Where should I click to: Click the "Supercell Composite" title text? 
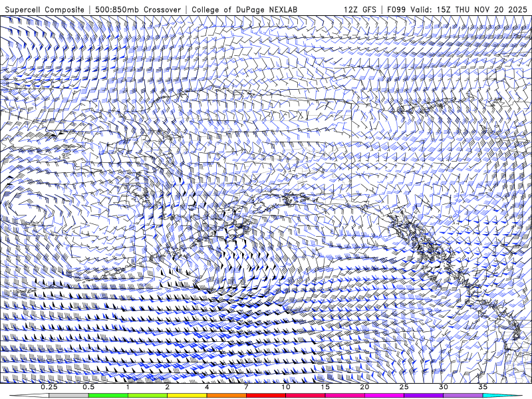(45, 9)
